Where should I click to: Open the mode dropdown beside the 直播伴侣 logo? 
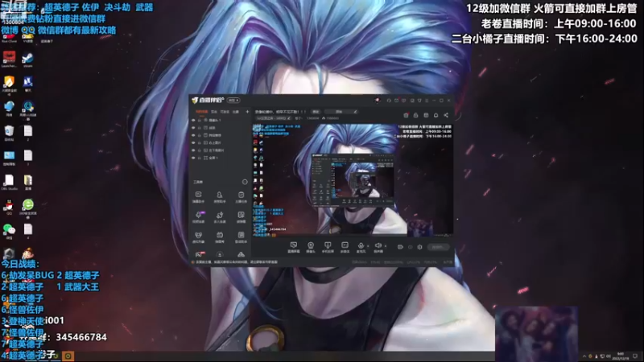pyautogui.click(x=233, y=100)
